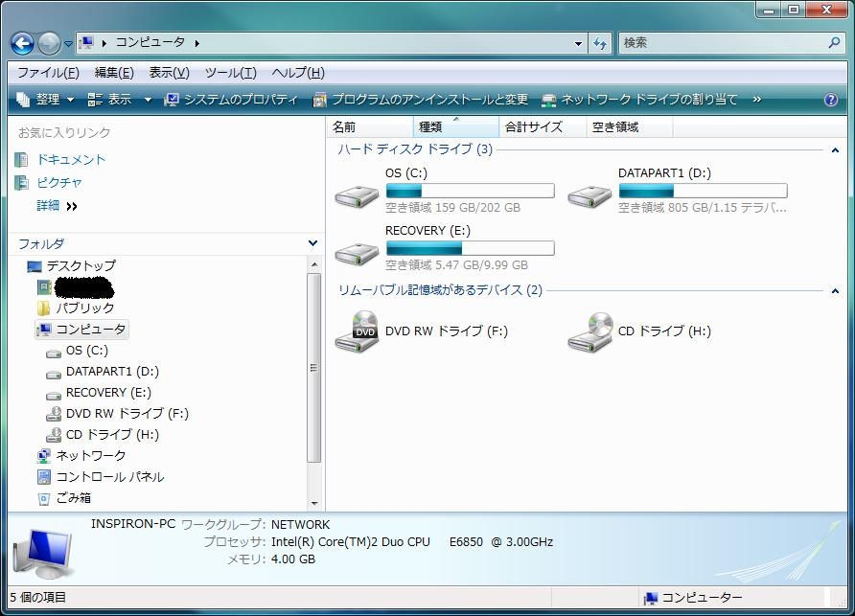Click the folder tree scroll up arrow

tap(314, 264)
